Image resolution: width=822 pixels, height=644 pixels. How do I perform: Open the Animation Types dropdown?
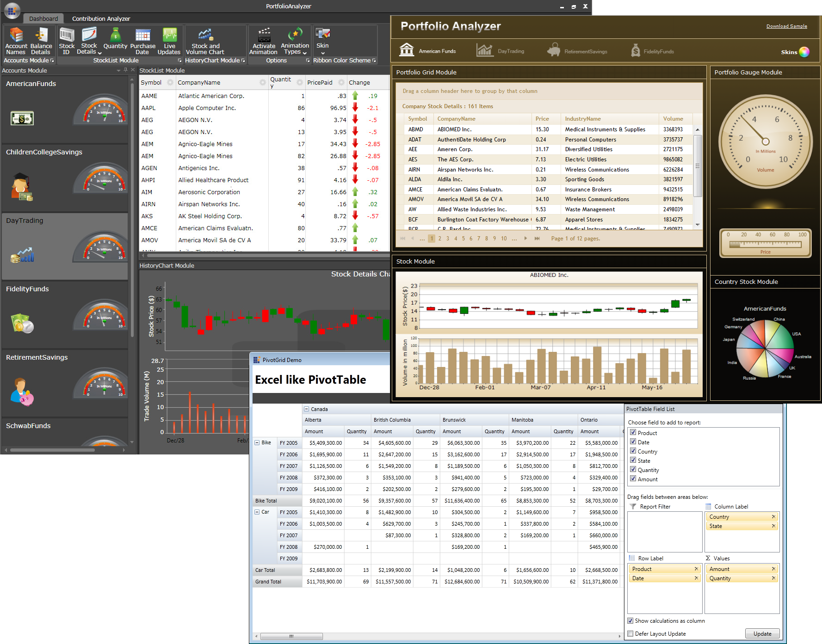[x=295, y=41]
